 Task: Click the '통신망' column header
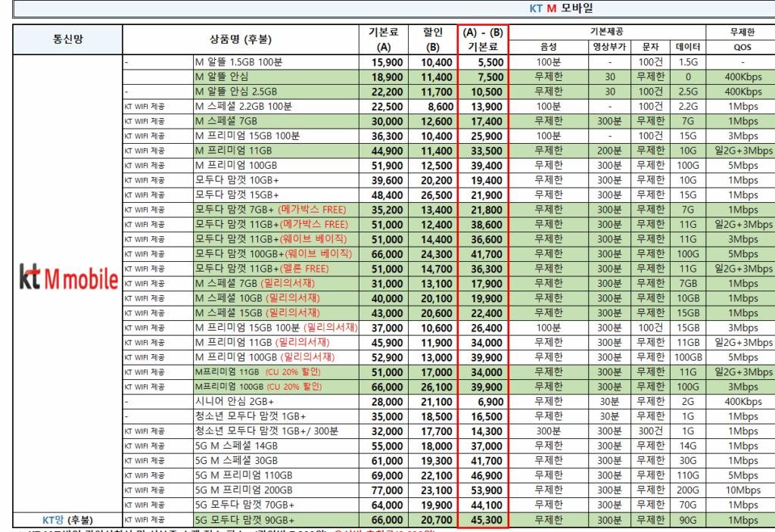point(67,39)
